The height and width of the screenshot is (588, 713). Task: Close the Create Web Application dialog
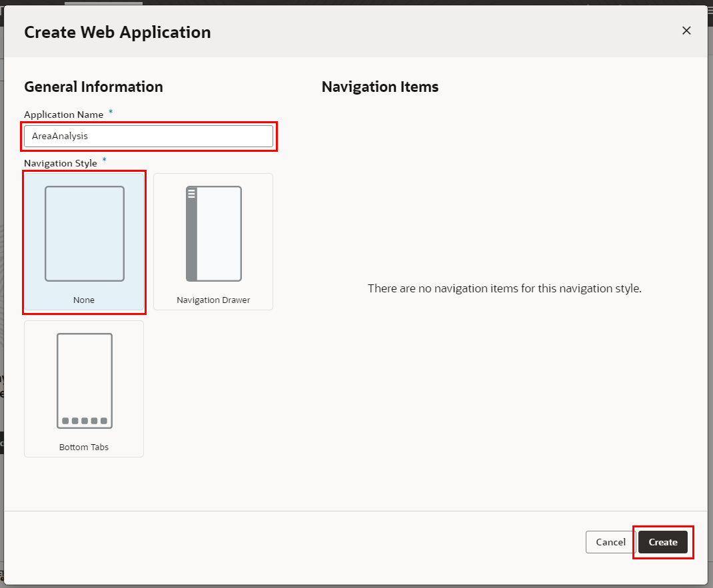coord(686,31)
